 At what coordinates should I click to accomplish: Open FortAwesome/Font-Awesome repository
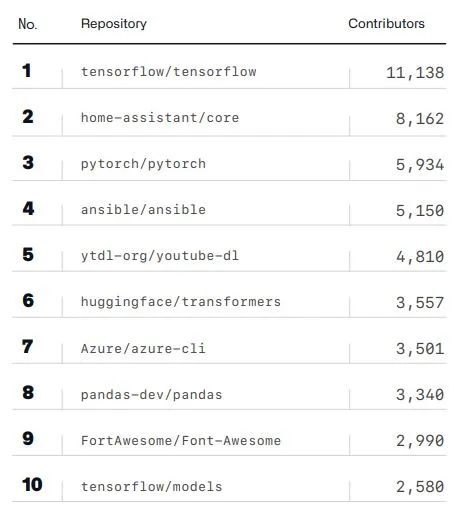point(181,441)
